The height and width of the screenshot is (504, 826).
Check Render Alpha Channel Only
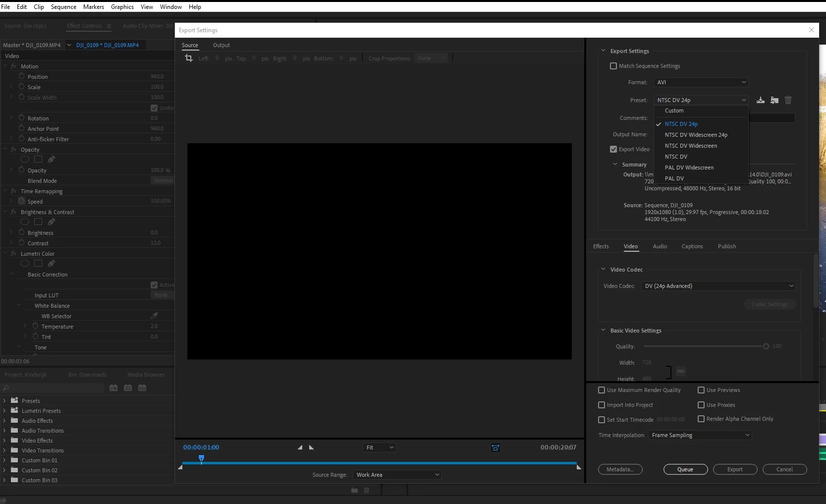tap(701, 419)
